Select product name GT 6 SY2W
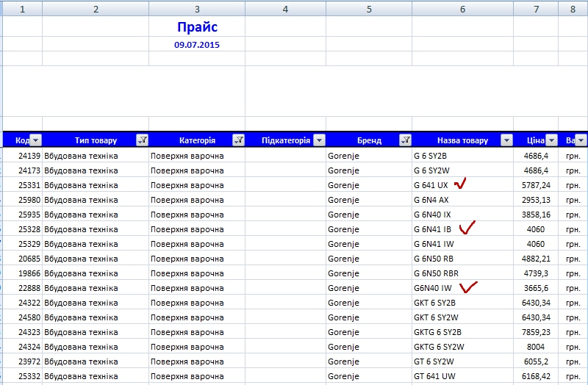Image resolution: width=588 pixels, height=385 pixels. 462,361
